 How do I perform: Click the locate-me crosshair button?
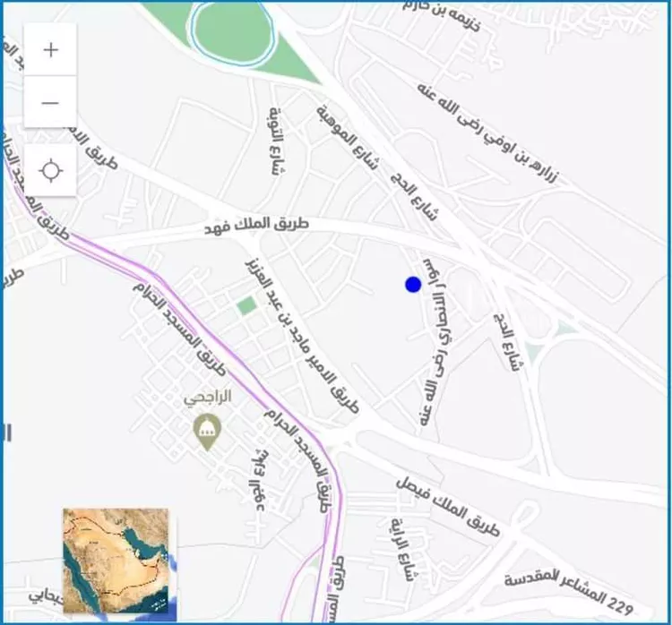(50, 170)
